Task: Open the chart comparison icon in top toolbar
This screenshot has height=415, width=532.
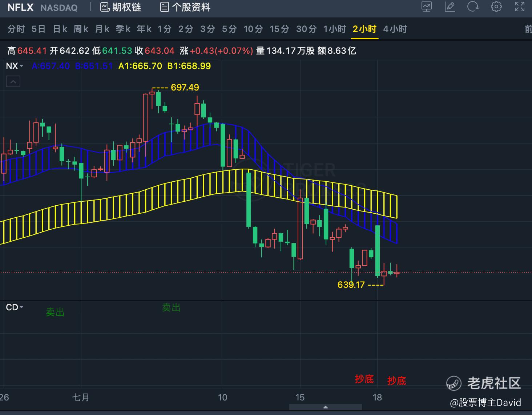Action: pos(427,7)
